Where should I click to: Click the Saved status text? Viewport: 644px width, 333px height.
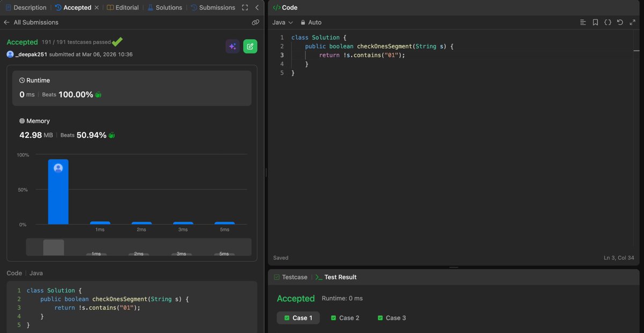(281, 258)
